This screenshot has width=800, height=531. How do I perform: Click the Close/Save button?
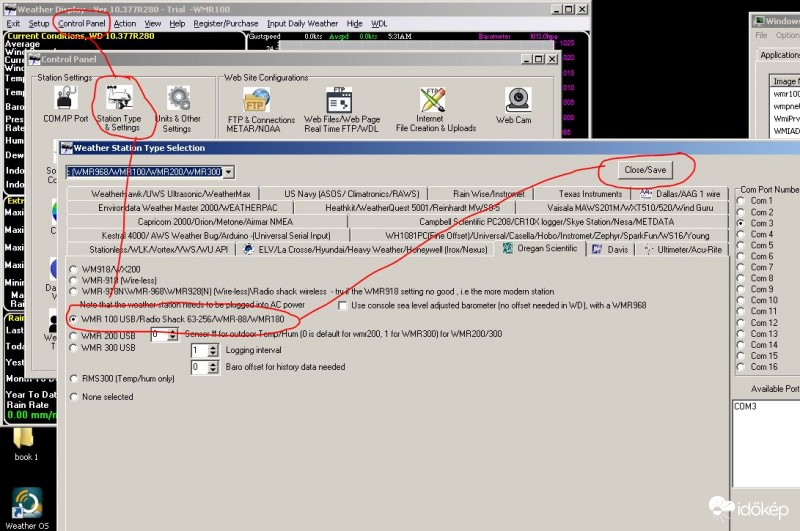click(645, 170)
